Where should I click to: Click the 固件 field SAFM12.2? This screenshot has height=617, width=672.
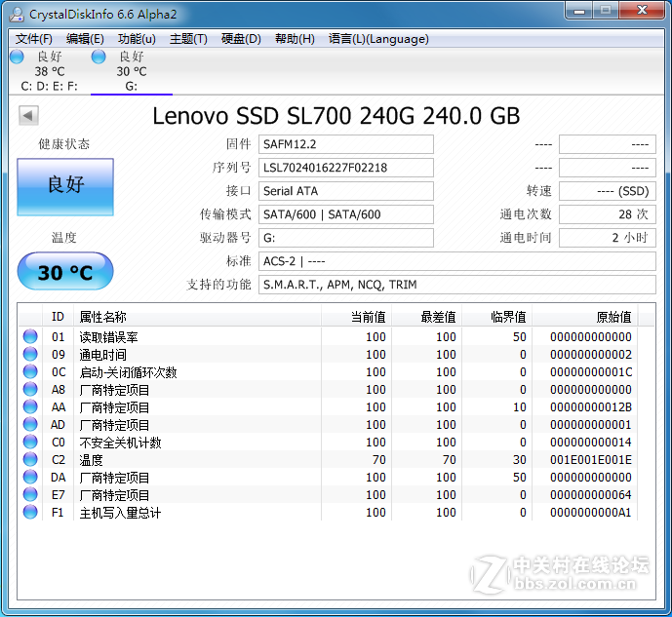coord(346,144)
